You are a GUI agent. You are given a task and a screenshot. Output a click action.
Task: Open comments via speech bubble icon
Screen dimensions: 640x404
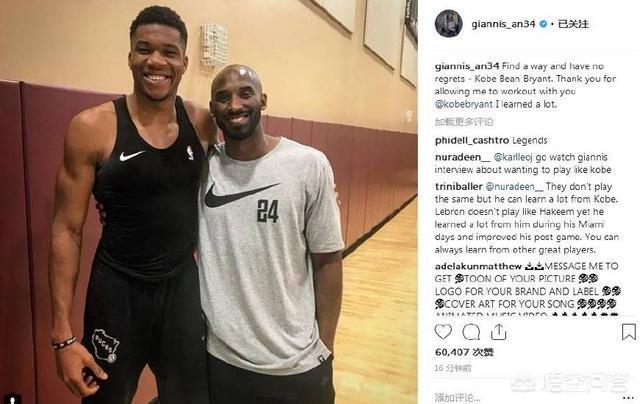pos(471,332)
